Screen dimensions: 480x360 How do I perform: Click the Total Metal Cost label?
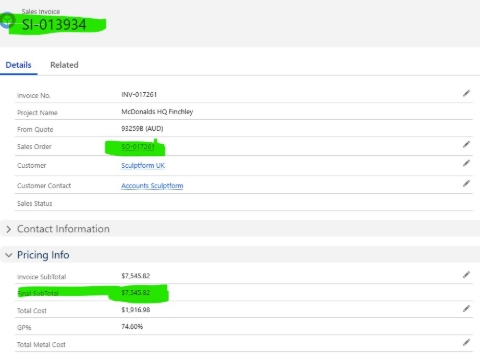coord(41,345)
